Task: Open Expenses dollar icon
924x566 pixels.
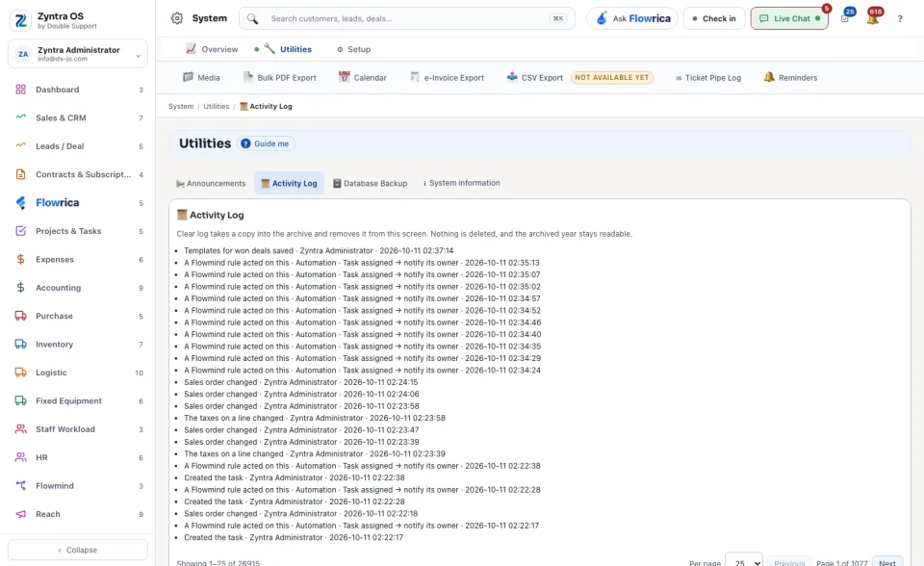Action: click(x=20, y=260)
